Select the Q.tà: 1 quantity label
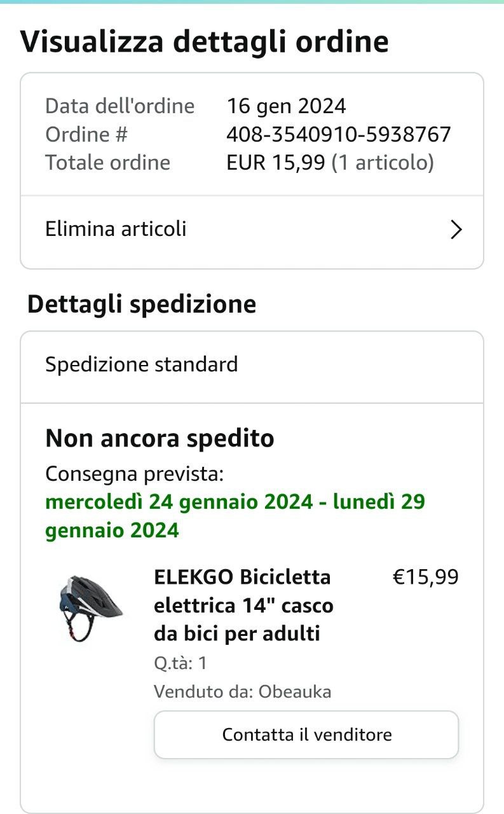 coord(180,663)
